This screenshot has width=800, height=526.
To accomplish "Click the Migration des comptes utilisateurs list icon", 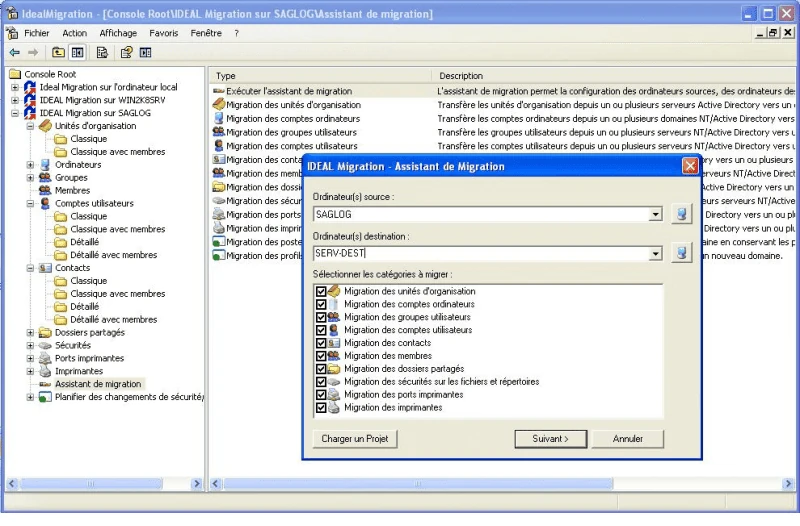I will (x=219, y=146).
